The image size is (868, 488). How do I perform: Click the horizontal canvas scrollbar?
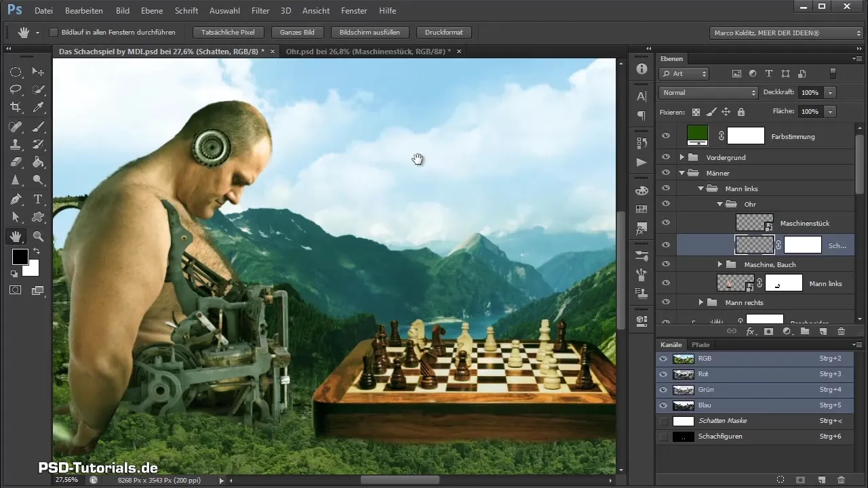[x=399, y=480]
